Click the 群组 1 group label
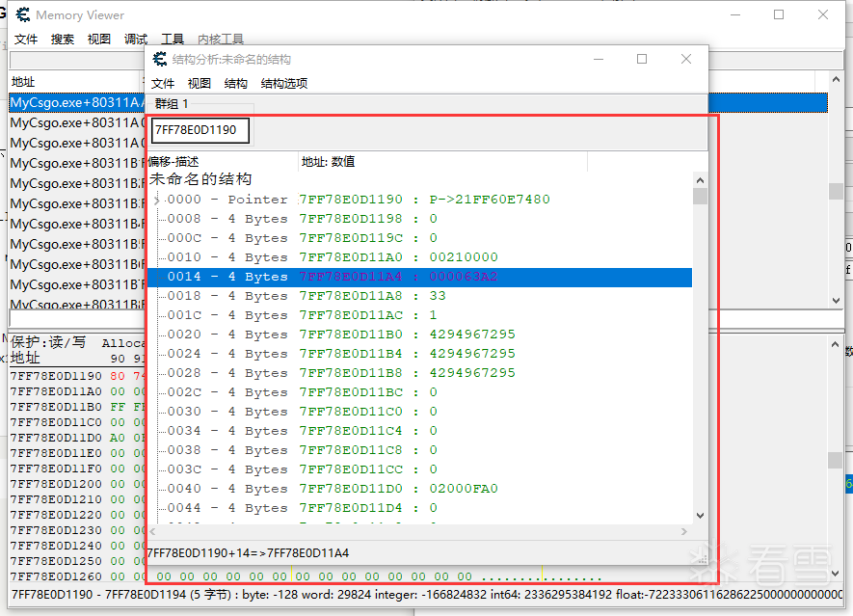This screenshot has width=853, height=616. (172, 104)
